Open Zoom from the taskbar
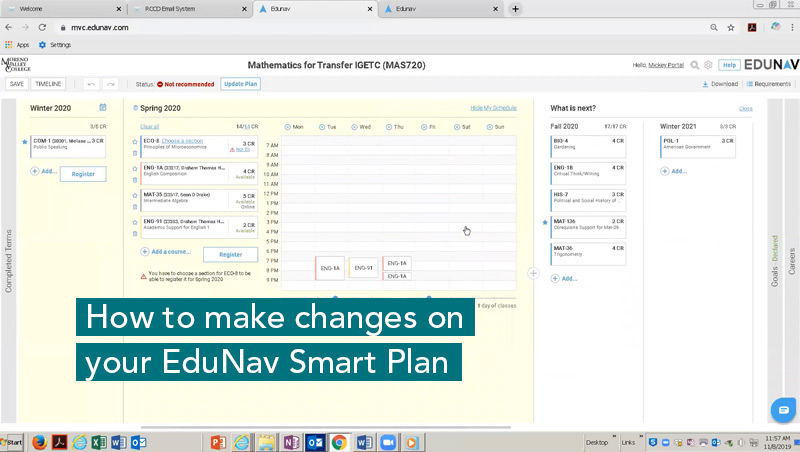Image resolution: width=800 pixels, height=452 pixels. tap(388, 442)
